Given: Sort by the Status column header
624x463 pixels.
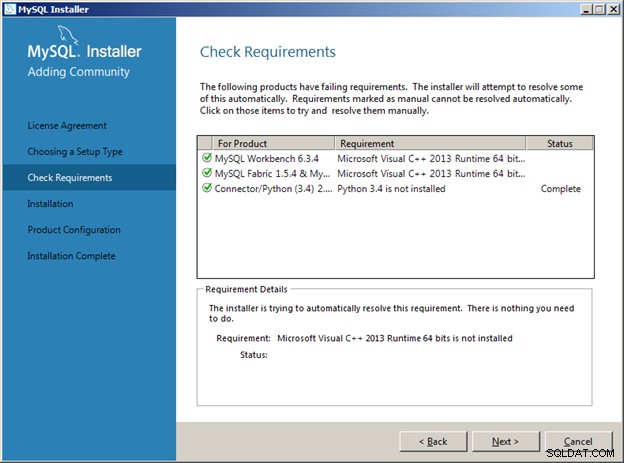Looking at the screenshot, I should pos(560,143).
